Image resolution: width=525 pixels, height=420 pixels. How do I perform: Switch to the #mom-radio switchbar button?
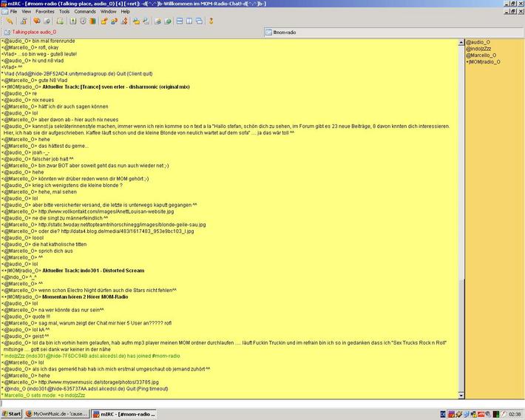click(x=393, y=32)
